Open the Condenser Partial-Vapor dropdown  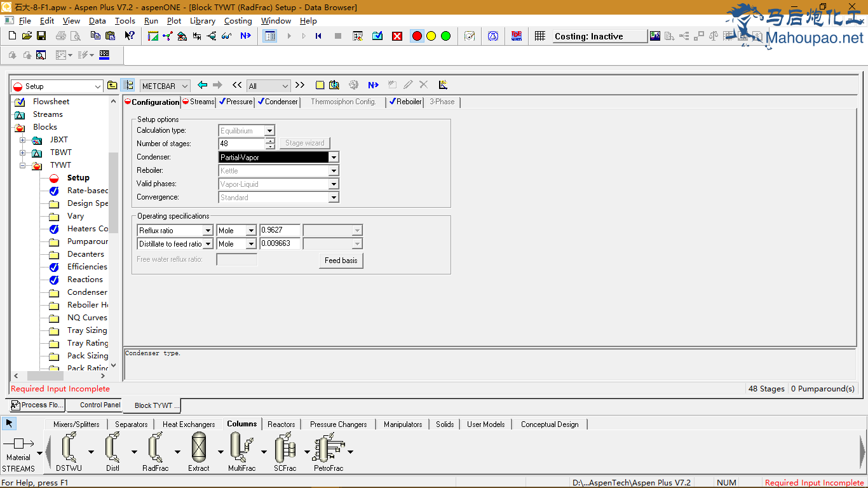tap(334, 157)
